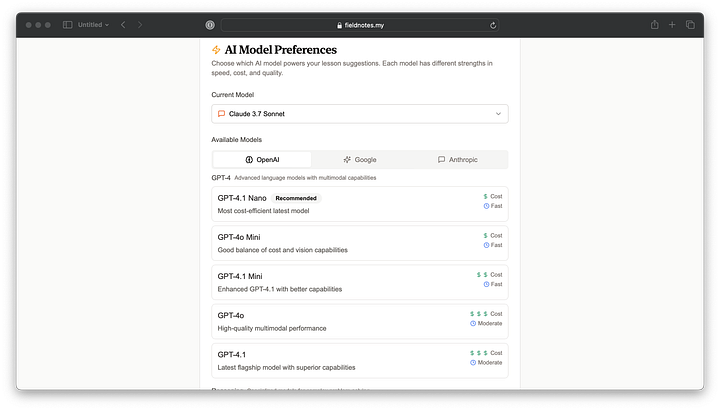Click the chat bubble icon next to Claude 3.7 Sonnet
This screenshot has width=720, height=410.
pos(221,114)
